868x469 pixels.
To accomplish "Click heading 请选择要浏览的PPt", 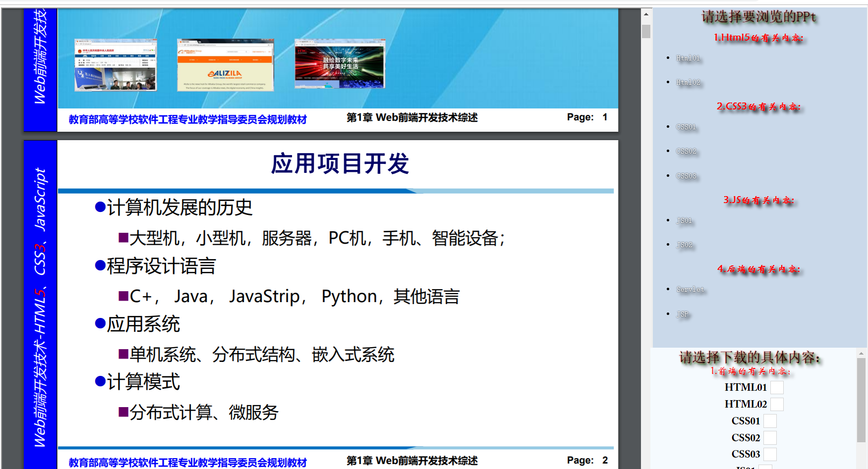I will [758, 17].
